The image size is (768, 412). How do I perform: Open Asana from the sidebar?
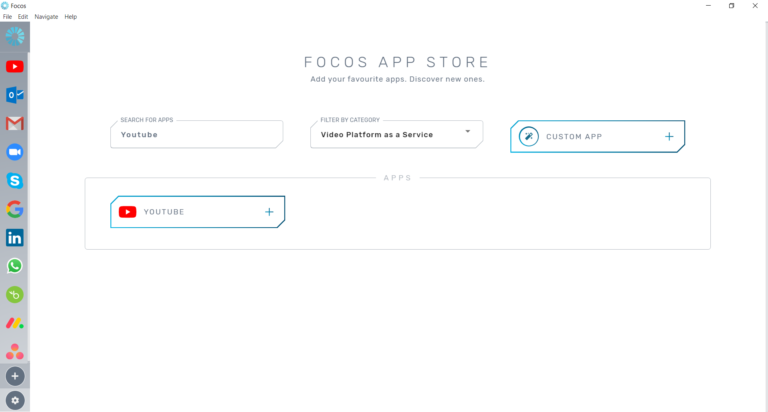[x=15, y=351]
